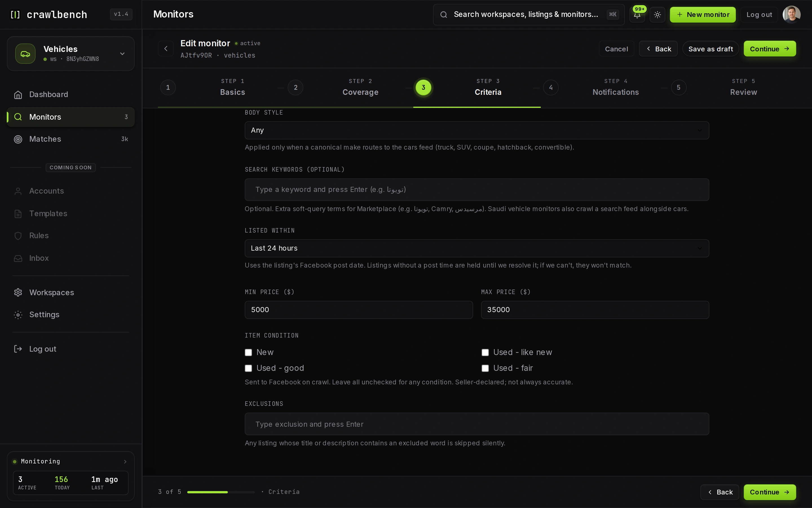
Task: Click the Rules shield icon
Action: click(x=18, y=236)
